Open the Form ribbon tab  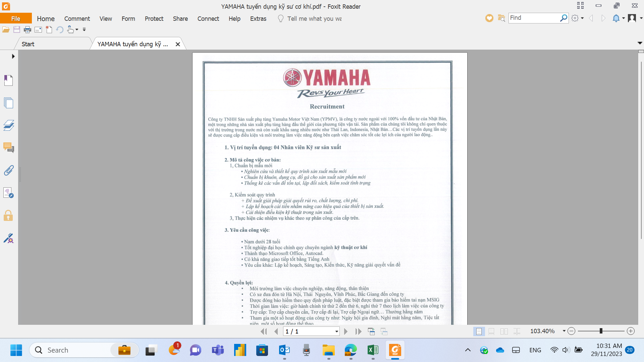(x=128, y=18)
